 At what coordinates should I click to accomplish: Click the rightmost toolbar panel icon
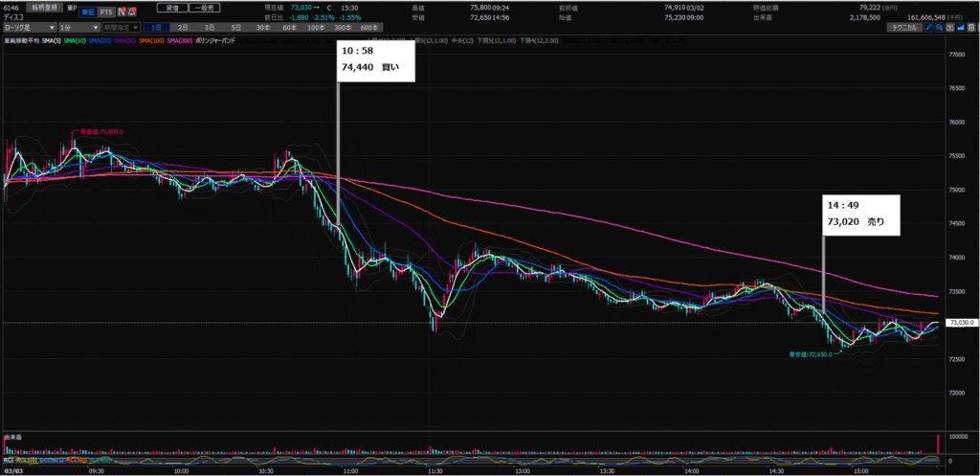tap(970, 30)
